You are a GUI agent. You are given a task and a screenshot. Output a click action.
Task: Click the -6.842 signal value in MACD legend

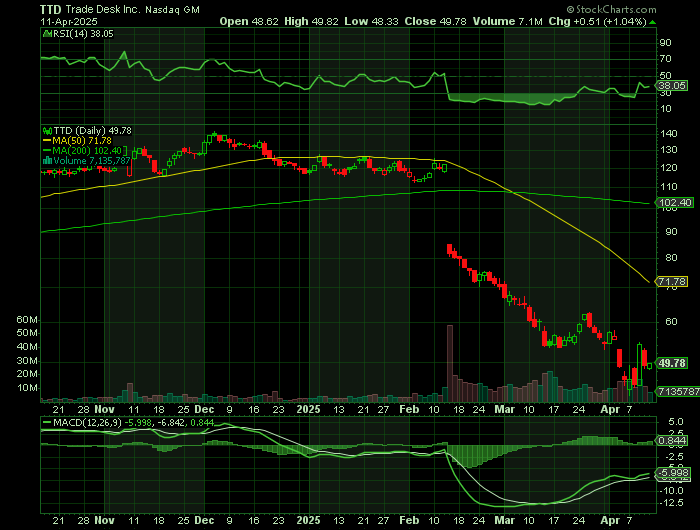[x=170, y=422]
